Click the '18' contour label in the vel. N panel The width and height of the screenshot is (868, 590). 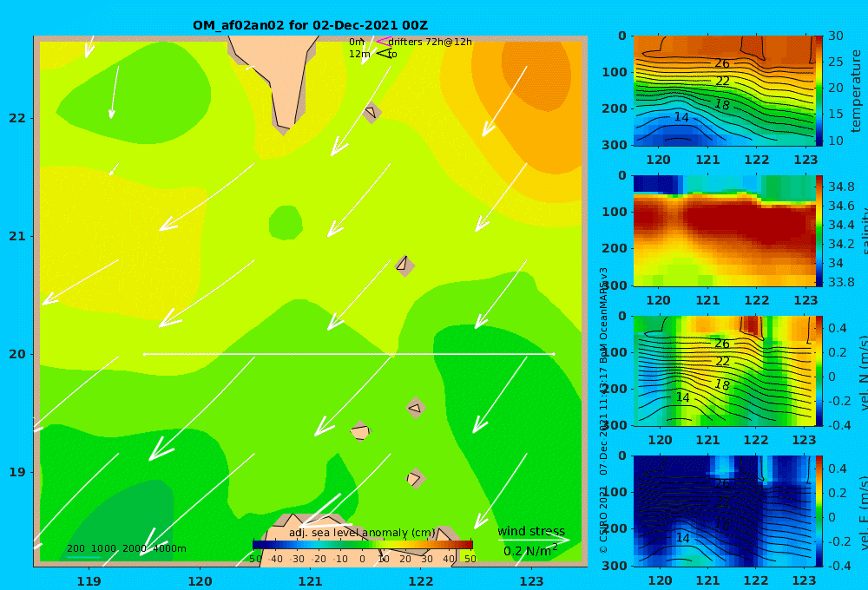click(x=722, y=384)
